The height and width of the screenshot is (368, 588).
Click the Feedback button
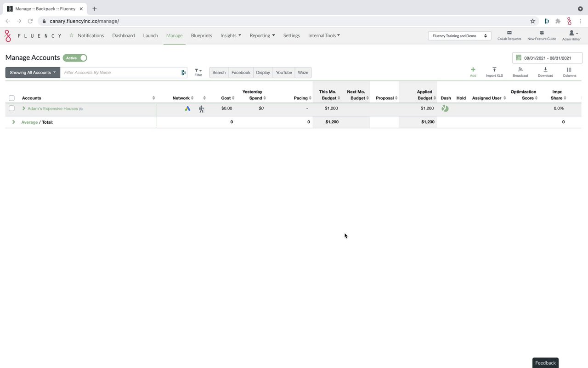pos(546,363)
